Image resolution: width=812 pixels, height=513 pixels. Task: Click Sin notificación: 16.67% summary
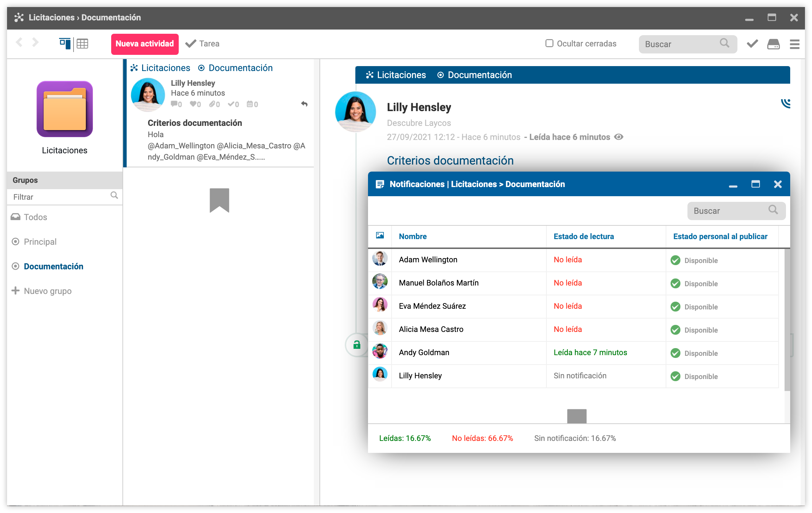575,438
